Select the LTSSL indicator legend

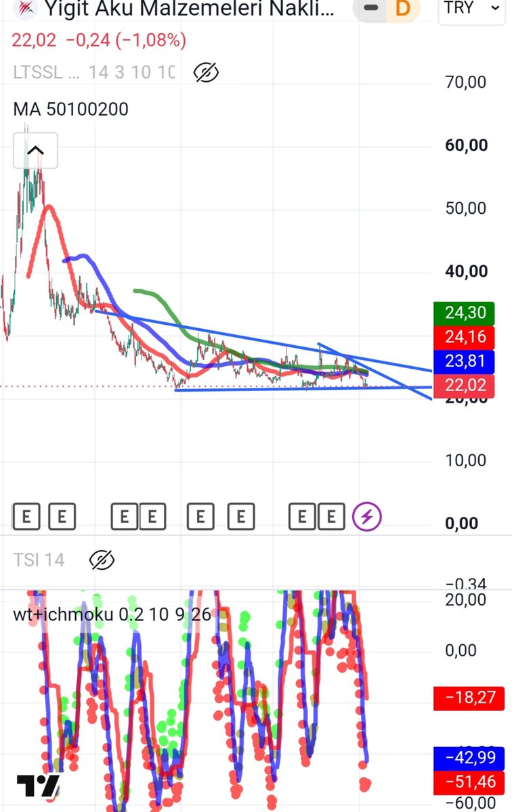[x=94, y=72]
